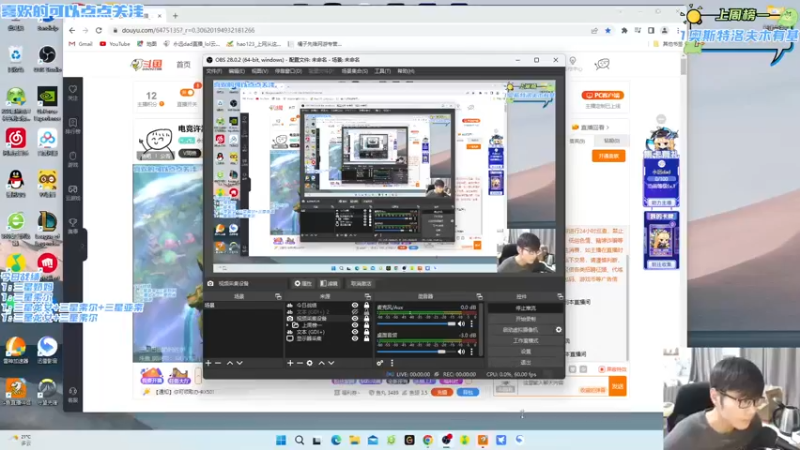The image size is (800, 450).
Task: Show hidden 文本 (GDI+) 2 source
Action: 355,312
